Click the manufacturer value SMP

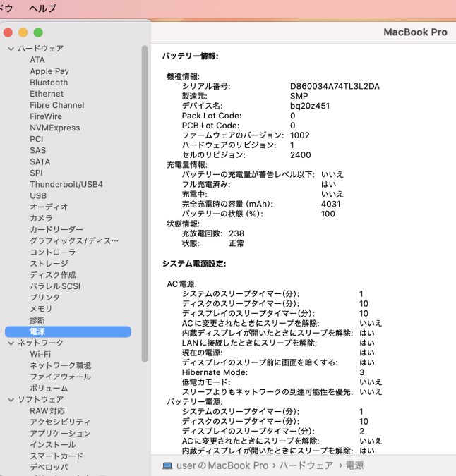[299, 96]
